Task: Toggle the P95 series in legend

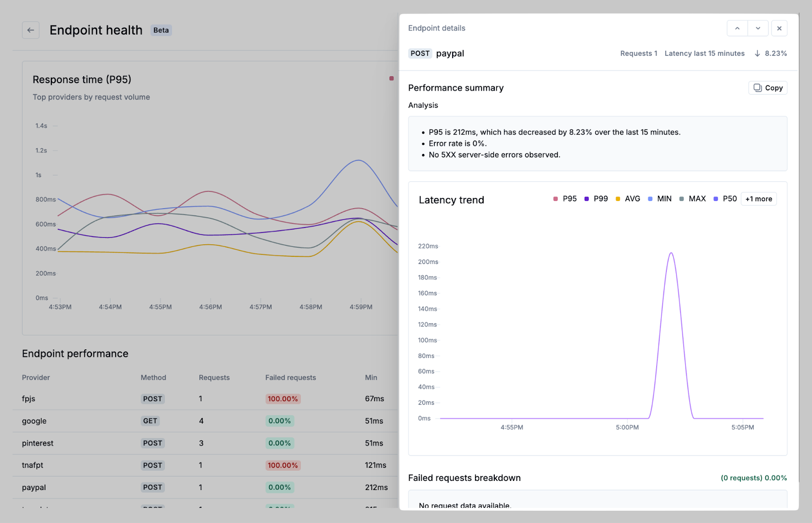Action: point(565,199)
